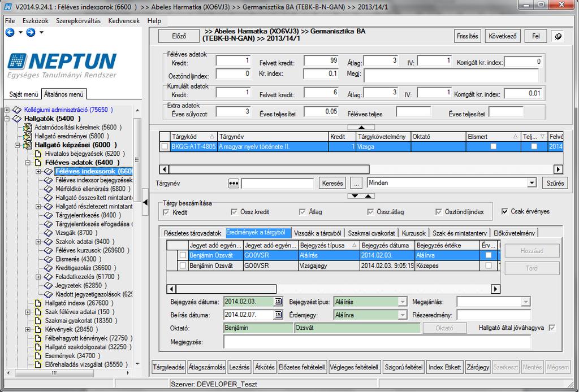Image resolution: width=579 pixels, height=392 pixels.
Task: Click the tree panel vertical scrollbar thumb
Action: (137, 160)
